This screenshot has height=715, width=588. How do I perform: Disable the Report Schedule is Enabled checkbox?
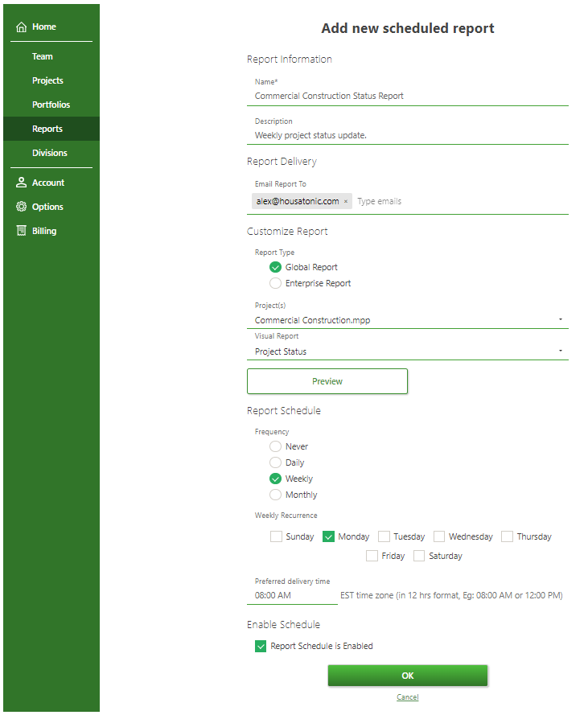tap(261, 646)
